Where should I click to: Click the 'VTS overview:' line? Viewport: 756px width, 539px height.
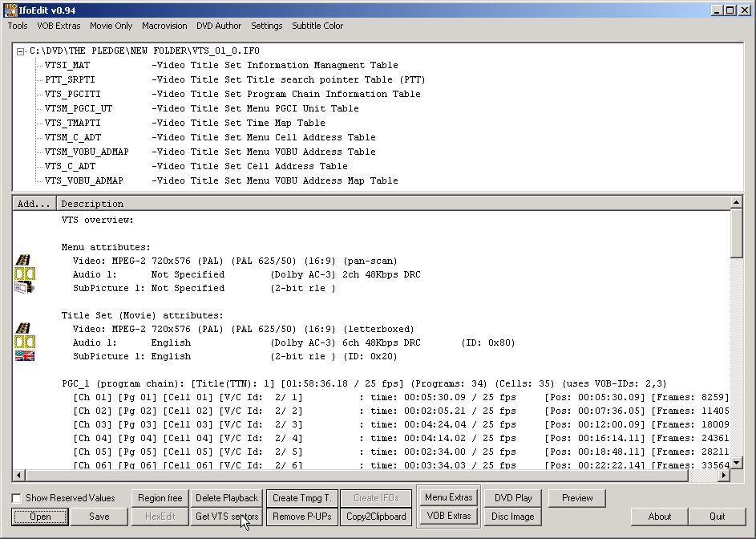click(97, 220)
